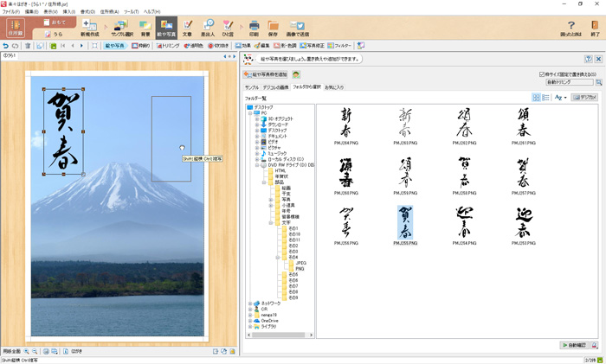Expand the ネットワーク tree node
Image resolution: width=606 pixels, height=364 pixels.
[250, 303]
